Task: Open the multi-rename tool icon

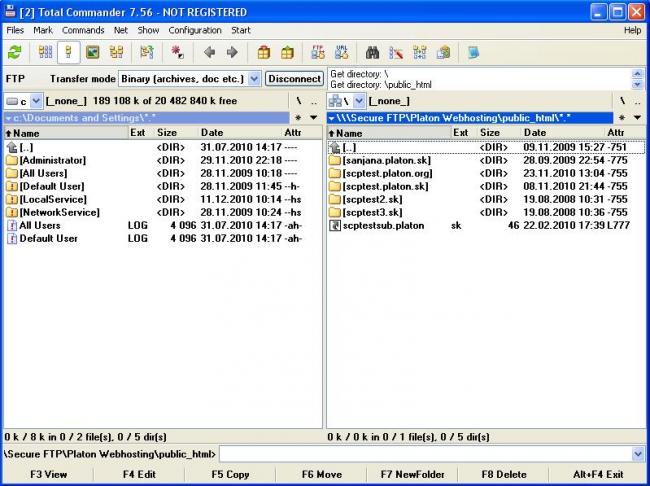Action: tap(396, 53)
